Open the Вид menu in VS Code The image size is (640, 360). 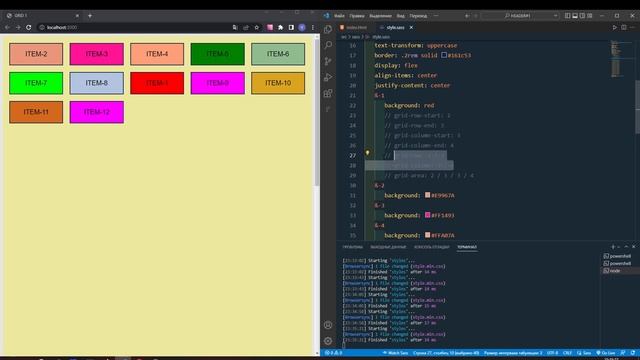[400, 16]
